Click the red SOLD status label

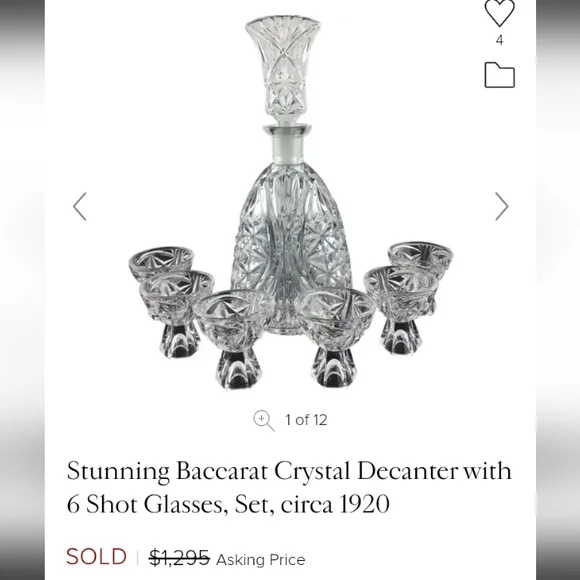point(97,557)
